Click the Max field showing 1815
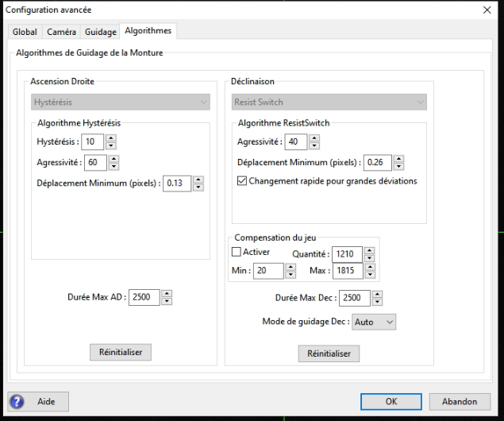504x421 pixels. [348, 271]
